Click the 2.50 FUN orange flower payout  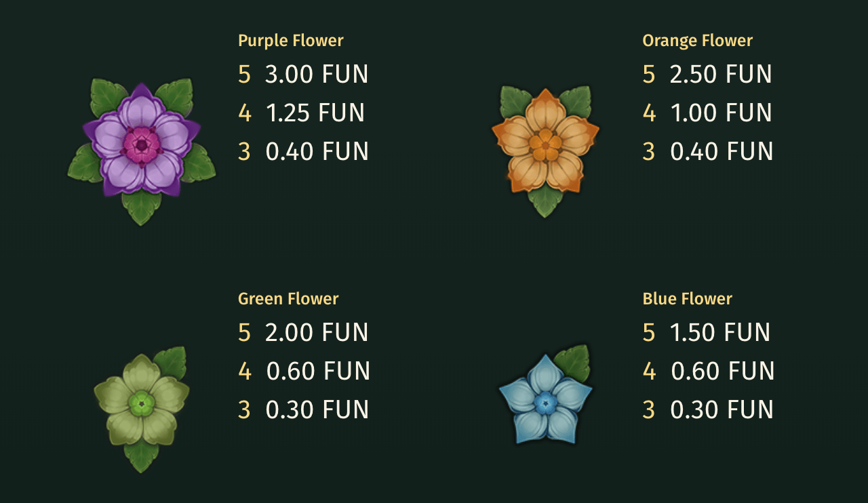coord(720,74)
